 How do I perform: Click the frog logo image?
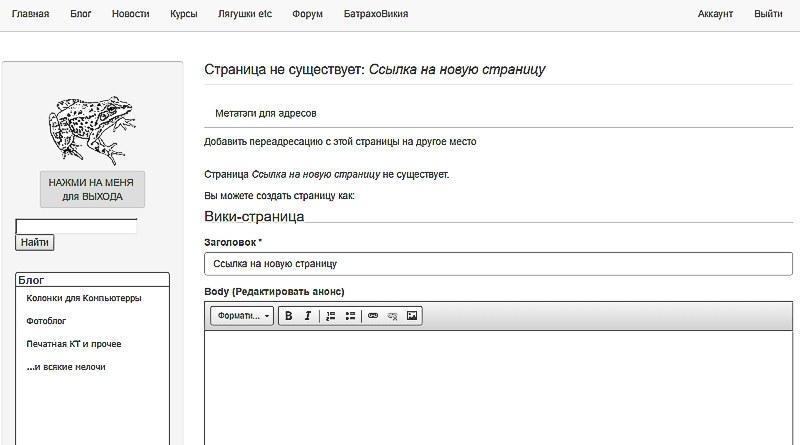tap(92, 130)
